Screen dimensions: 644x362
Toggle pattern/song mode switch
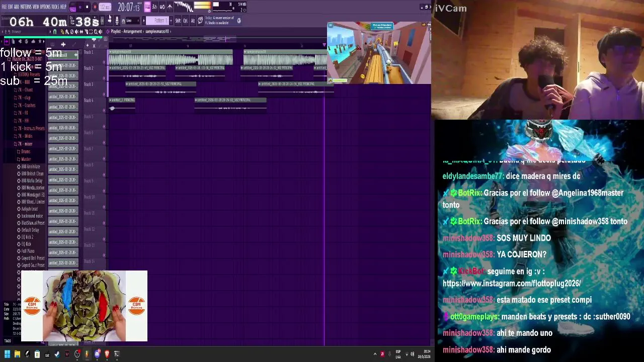pyautogui.click(x=73, y=7)
